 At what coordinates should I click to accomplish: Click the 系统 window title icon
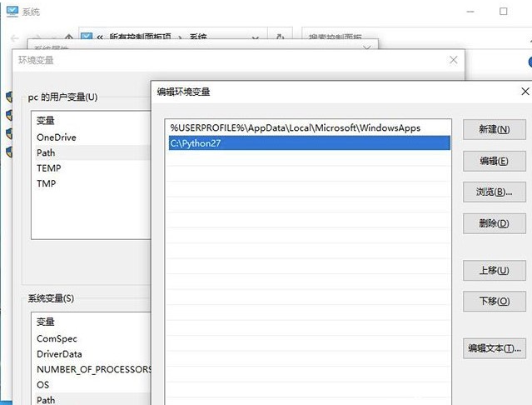click(12, 11)
